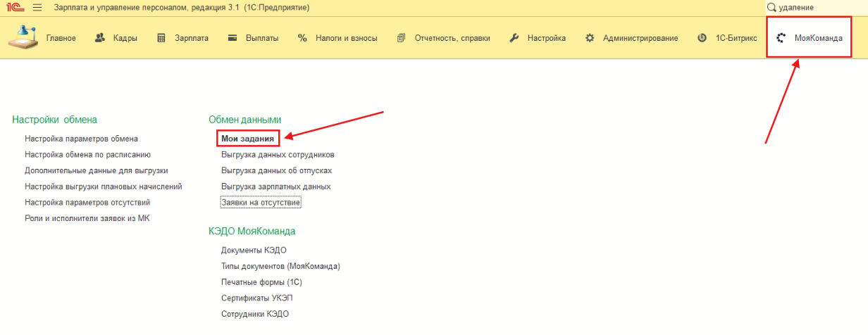868x335 pixels.
Task: Open Настройка параметров обмена
Action: tap(81, 139)
